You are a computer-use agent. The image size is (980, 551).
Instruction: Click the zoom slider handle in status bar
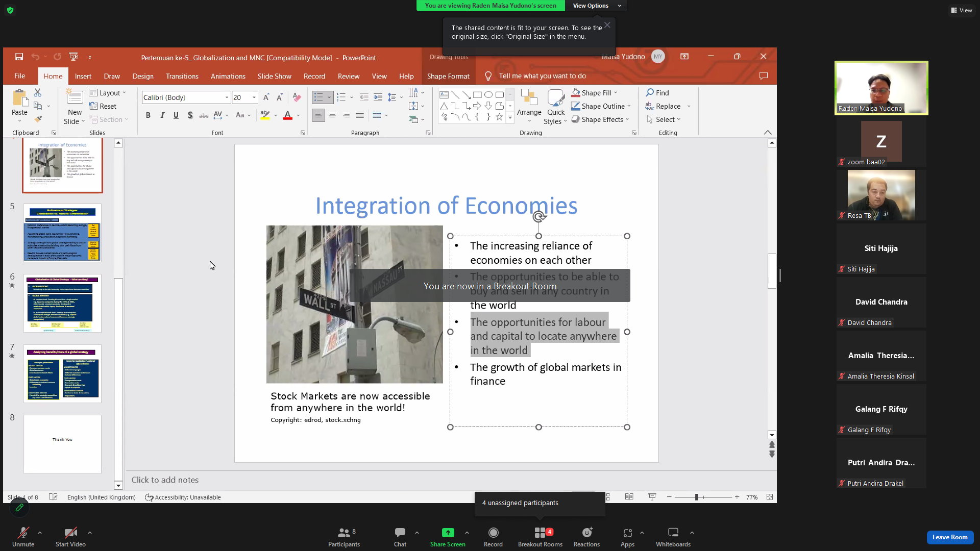pyautogui.click(x=697, y=497)
